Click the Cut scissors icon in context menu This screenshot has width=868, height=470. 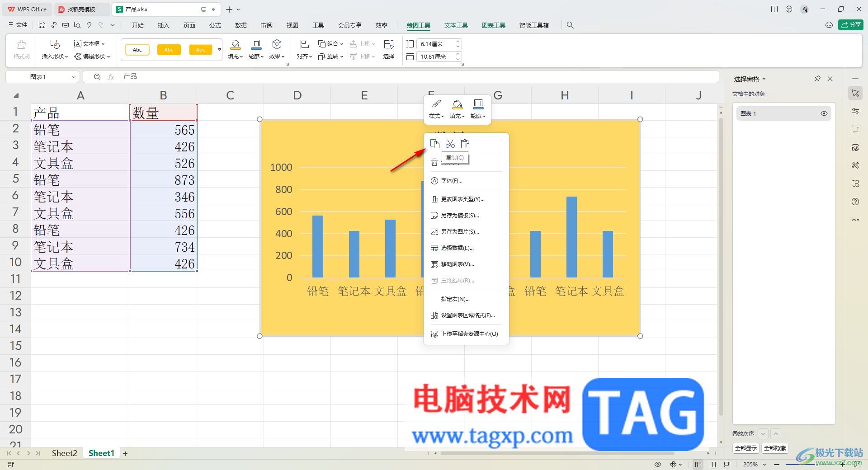click(x=450, y=144)
